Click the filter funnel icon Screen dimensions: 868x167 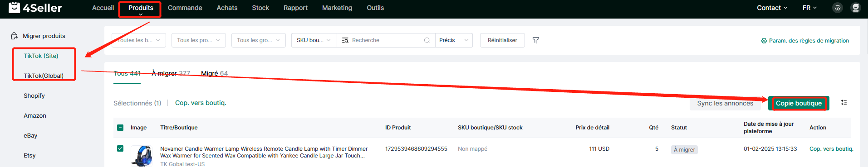point(536,40)
